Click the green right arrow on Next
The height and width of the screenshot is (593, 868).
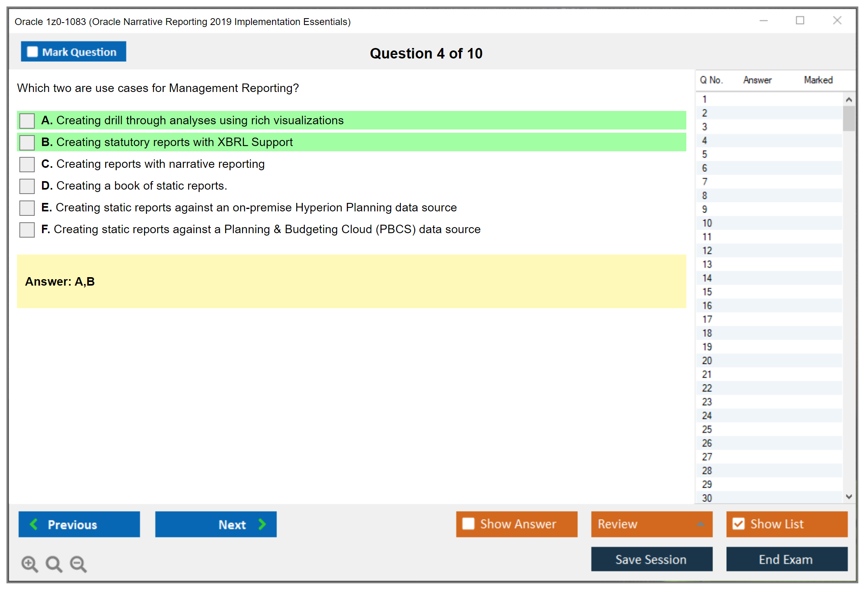point(262,524)
